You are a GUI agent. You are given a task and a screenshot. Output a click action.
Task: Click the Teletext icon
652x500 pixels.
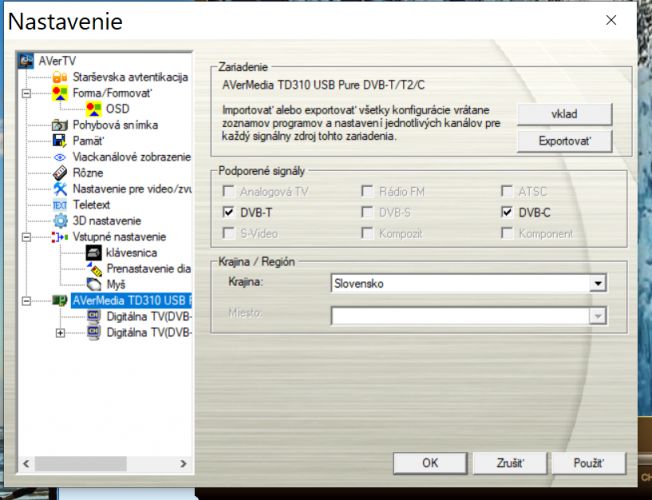tap(60, 205)
